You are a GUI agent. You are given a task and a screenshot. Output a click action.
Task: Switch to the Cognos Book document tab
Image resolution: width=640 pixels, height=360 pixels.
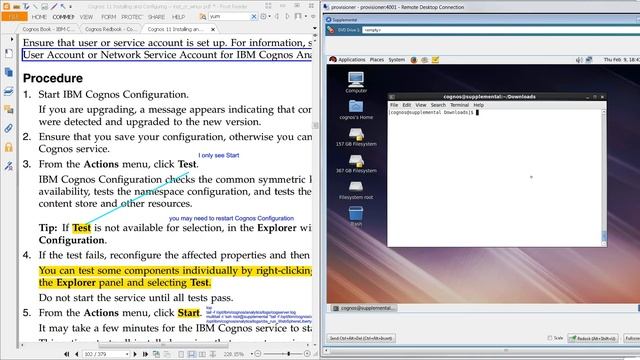(x=47, y=29)
